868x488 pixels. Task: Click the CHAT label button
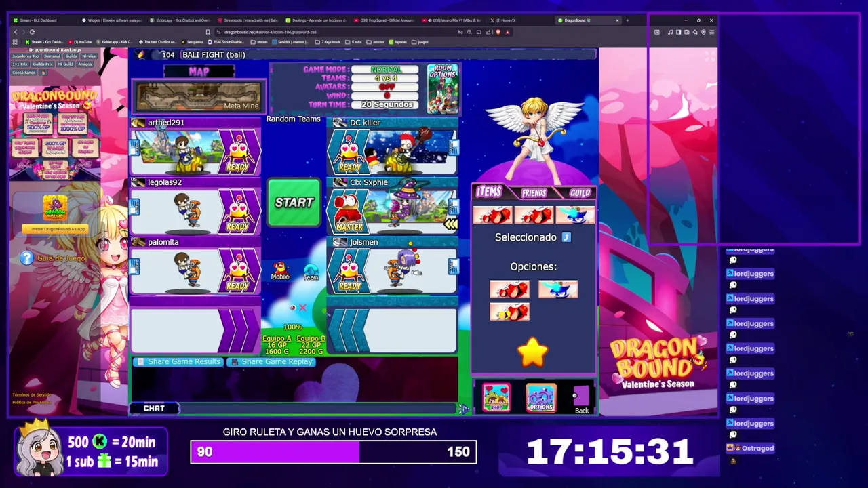154,408
